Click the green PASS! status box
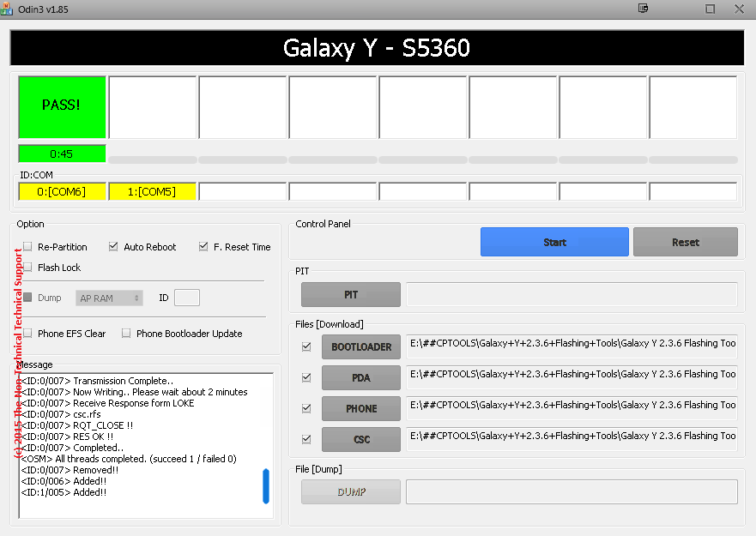Image resolution: width=756 pixels, height=536 pixels. (62, 107)
